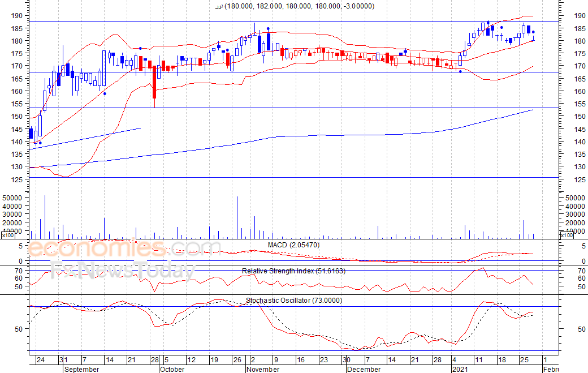Image resolution: width=588 pixels, height=373 pixels.
Task: Select date label 18 on time axis
Action: point(501,360)
